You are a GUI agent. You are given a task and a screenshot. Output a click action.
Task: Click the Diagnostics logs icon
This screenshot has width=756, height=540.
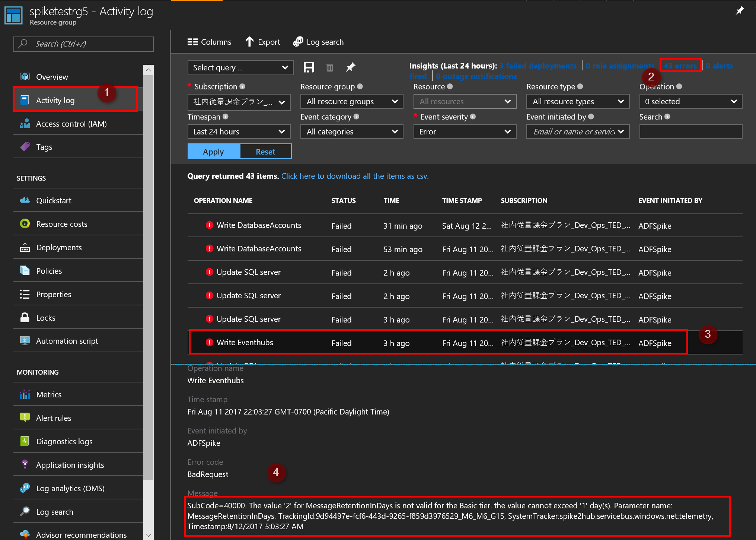point(25,441)
